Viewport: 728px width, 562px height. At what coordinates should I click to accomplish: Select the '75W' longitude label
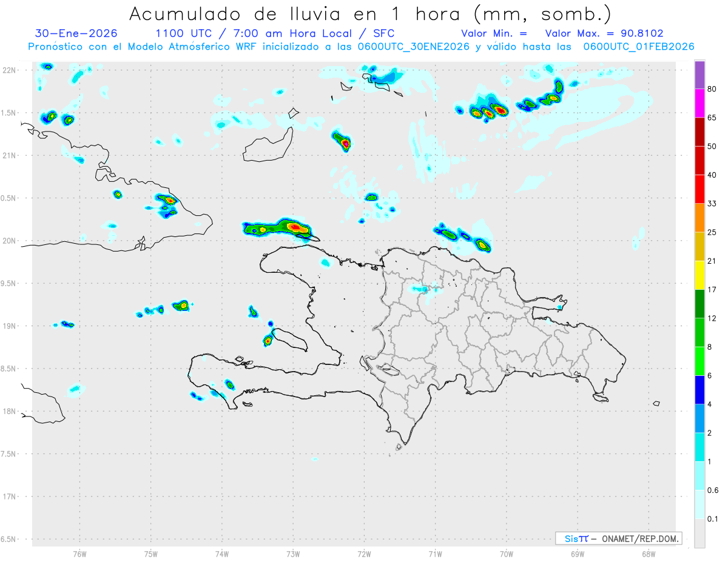click(151, 554)
